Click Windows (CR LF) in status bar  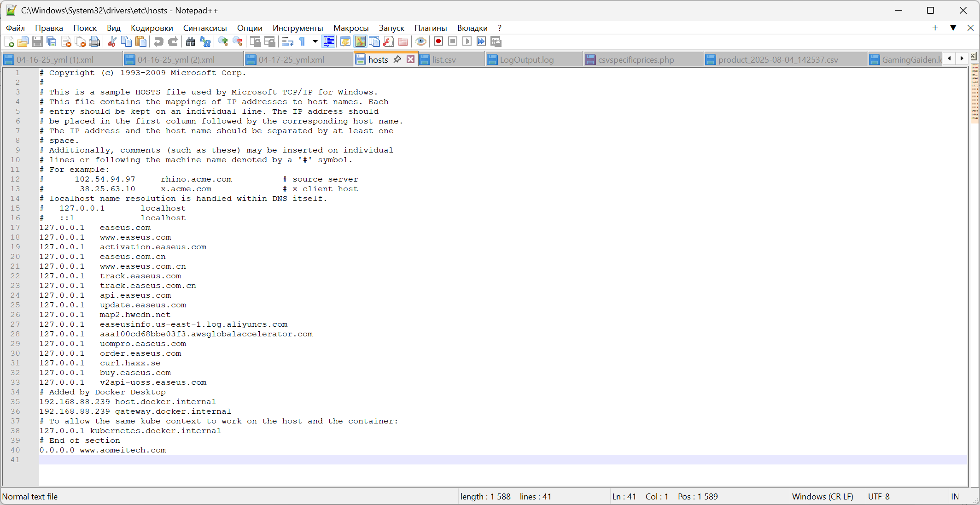click(822, 496)
